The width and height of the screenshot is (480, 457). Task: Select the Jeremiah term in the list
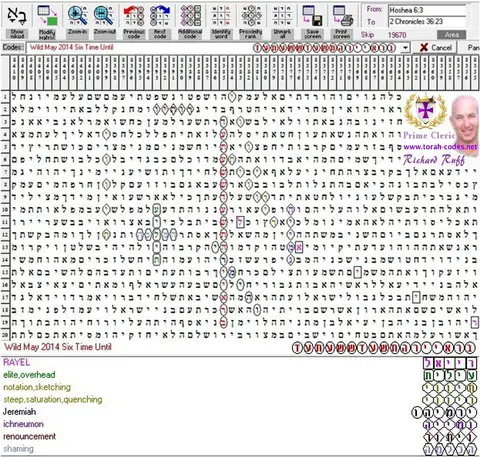[x=19, y=412]
